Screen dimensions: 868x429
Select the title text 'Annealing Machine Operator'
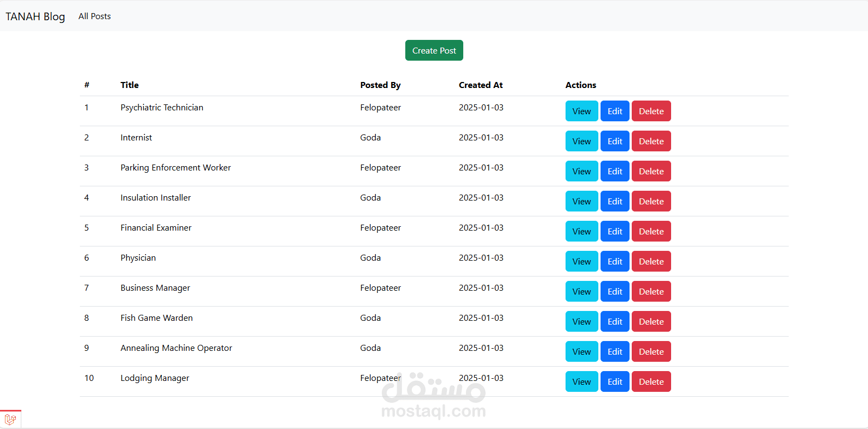click(176, 348)
